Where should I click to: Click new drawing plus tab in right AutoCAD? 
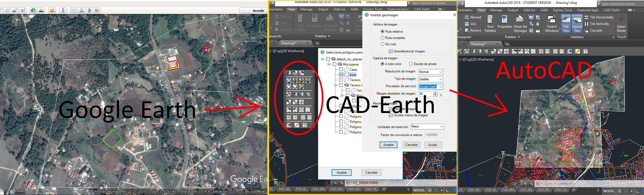507,44
